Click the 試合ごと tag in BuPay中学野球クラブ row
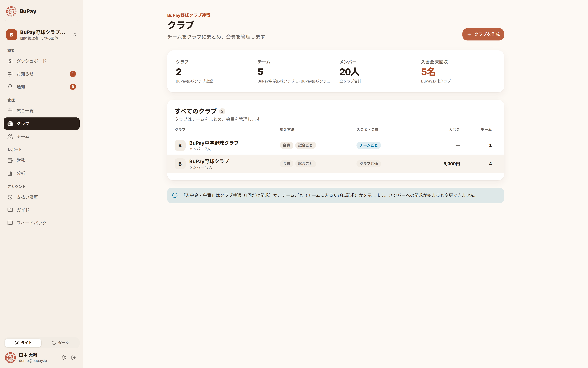The image size is (588, 368). coord(305,145)
